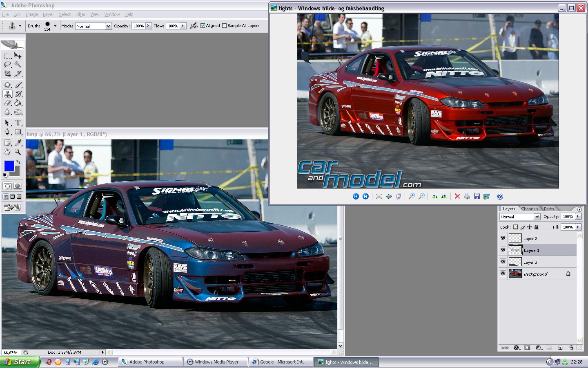
Task: Click the blue foreground color swatch
Action: [x=9, y=166]
